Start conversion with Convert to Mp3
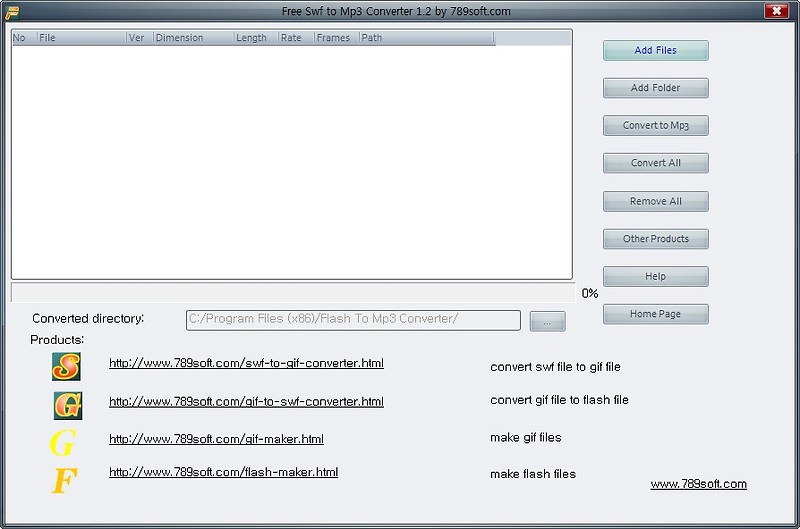Viewport: 800px width, 529px height. 656,125
